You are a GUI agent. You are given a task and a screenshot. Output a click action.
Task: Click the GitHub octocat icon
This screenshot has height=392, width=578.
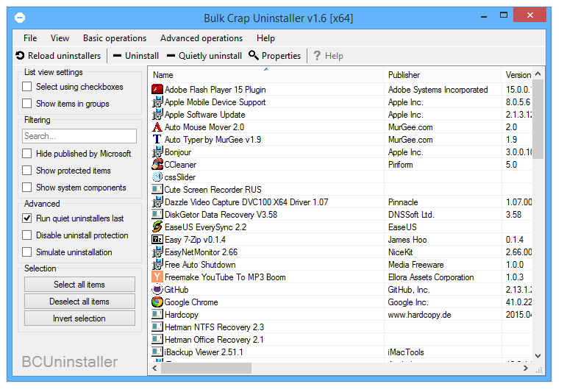[157, 290]
